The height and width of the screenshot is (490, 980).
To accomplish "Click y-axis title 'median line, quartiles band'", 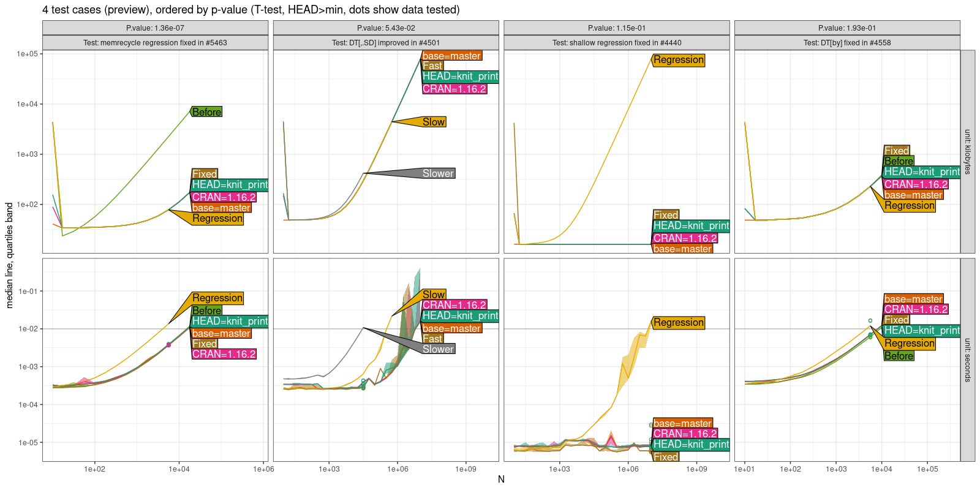I will coord(9,255).
